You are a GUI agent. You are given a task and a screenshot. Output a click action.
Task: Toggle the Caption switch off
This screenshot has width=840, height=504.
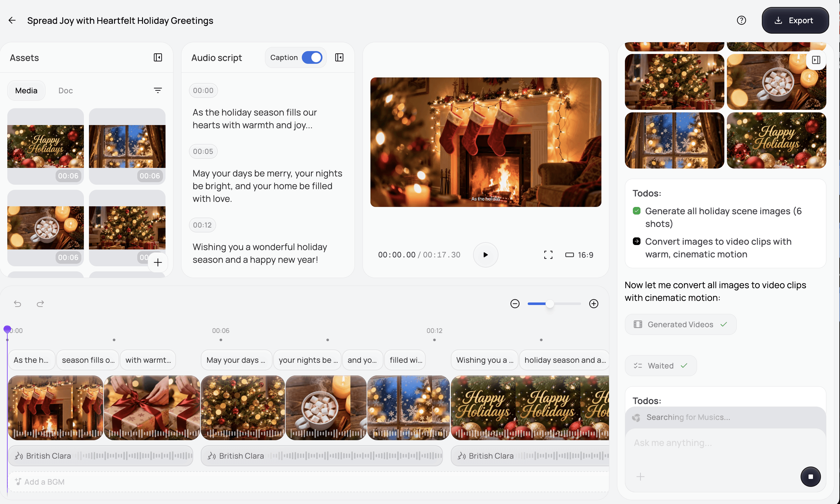point(312,57)
